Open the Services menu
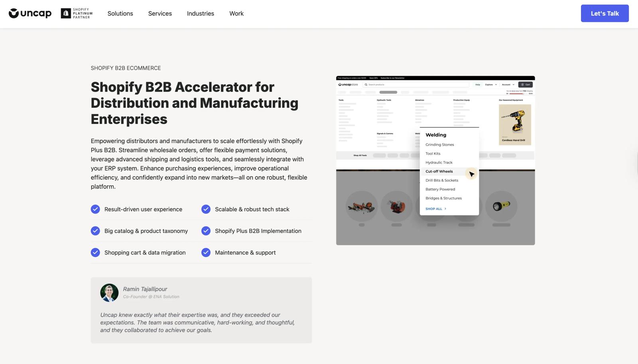This screenshot has width=638, height=364. [x=160, y=14]
